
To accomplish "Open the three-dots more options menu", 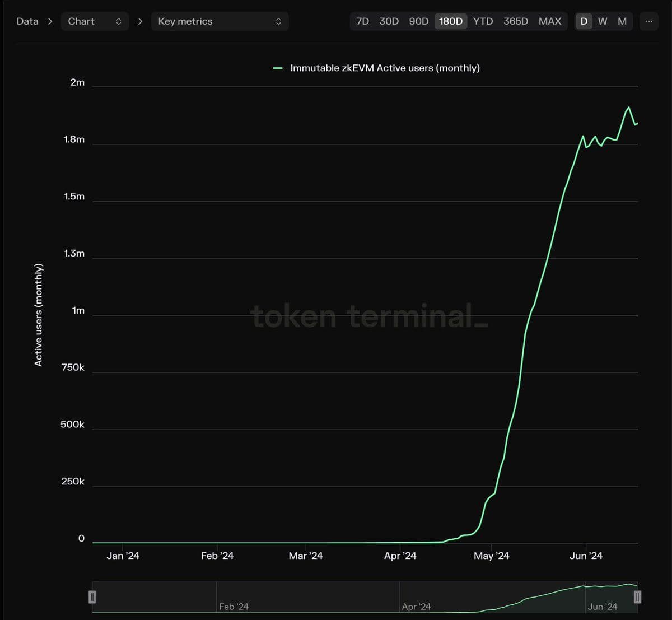I will 648,21.
